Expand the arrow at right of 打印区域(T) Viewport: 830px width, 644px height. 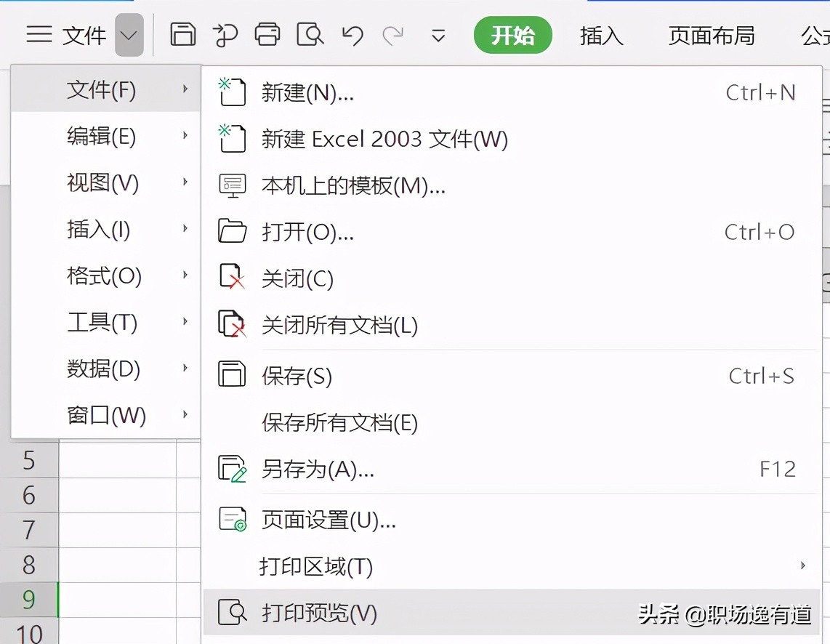[x=803, y=565]
